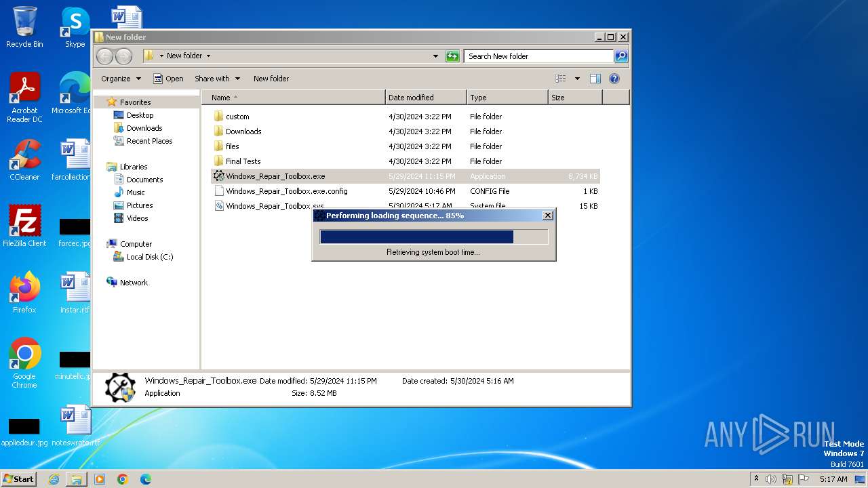Open Firefox desktop shortcut
868x488 pixels.
point(24,293)
